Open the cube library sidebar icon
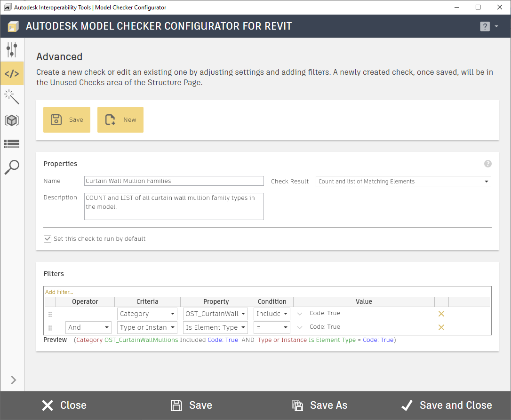Image resolution: width=511 pixels, height=420 pixels. pyautogui.click(x=12, y=120)
